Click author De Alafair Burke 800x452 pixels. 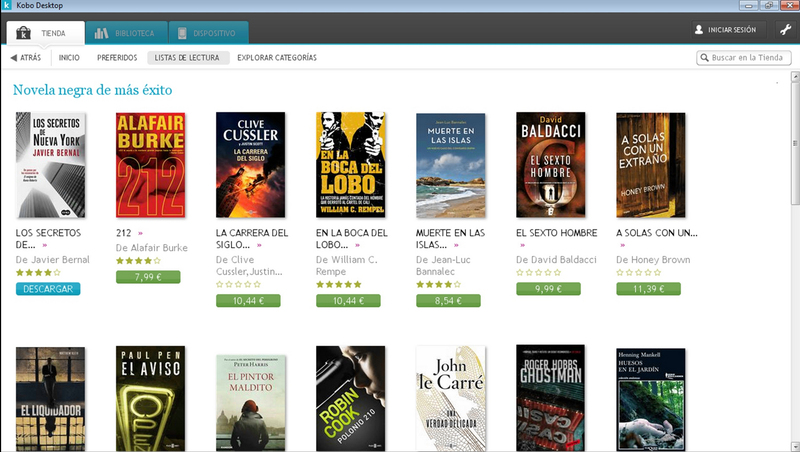coord(152,248)
